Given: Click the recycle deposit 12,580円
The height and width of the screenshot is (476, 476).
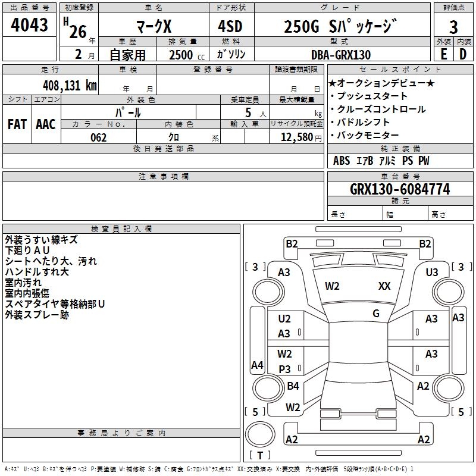Looking at the screenshot, I should 301,137.
